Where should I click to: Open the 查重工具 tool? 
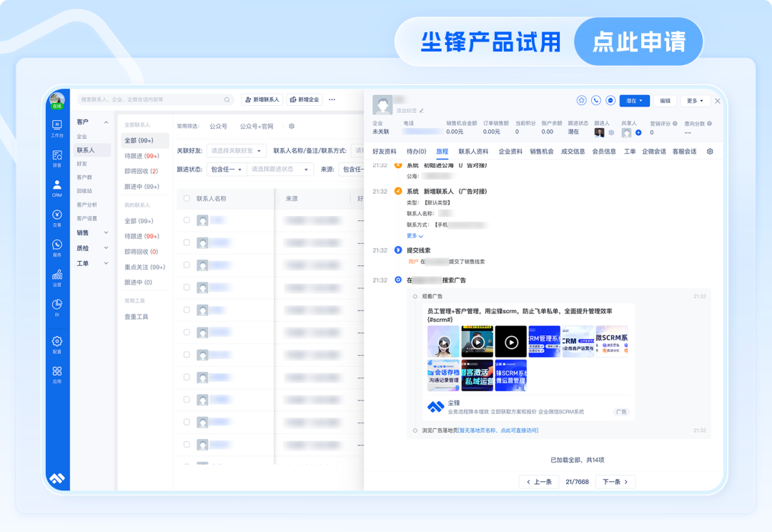[137, 317]
